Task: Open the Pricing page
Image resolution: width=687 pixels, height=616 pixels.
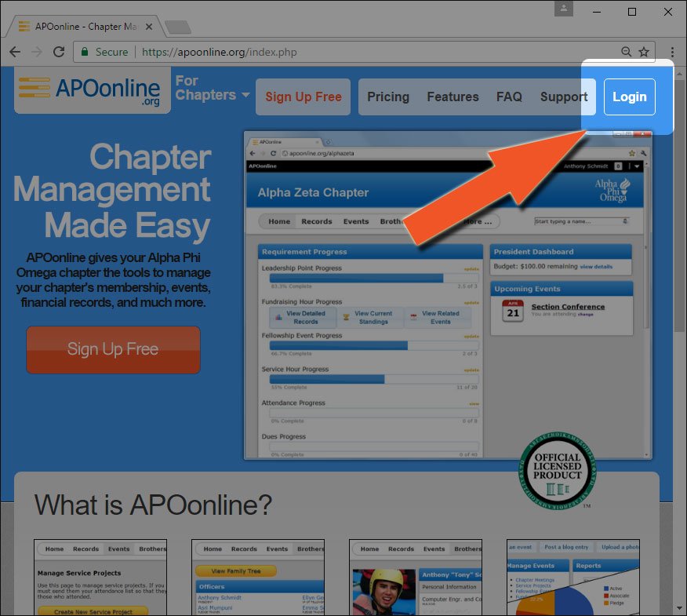Action: [x=388, y=97]
